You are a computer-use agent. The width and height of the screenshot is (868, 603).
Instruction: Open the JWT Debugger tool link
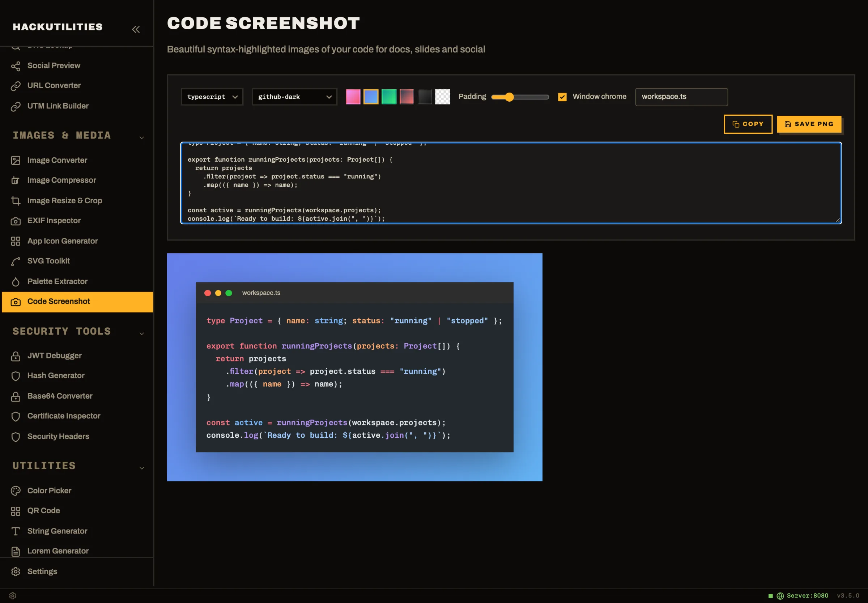[x=77, y=356]
